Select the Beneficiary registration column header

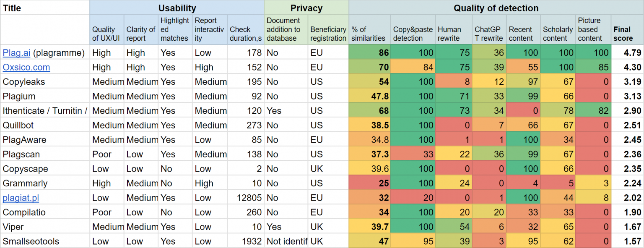tap(328, 34)
